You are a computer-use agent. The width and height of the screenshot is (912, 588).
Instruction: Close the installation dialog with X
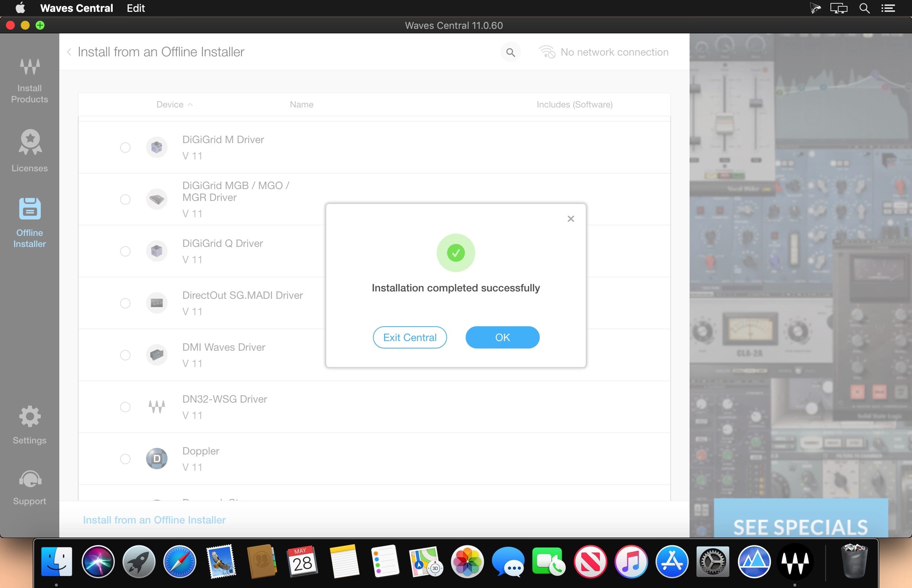tap(570, 219)
